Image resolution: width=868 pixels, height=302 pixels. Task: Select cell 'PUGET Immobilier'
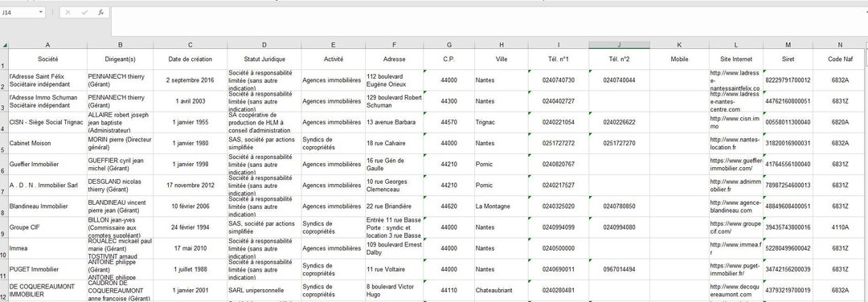pyautogui.click(x=47, y=269)
